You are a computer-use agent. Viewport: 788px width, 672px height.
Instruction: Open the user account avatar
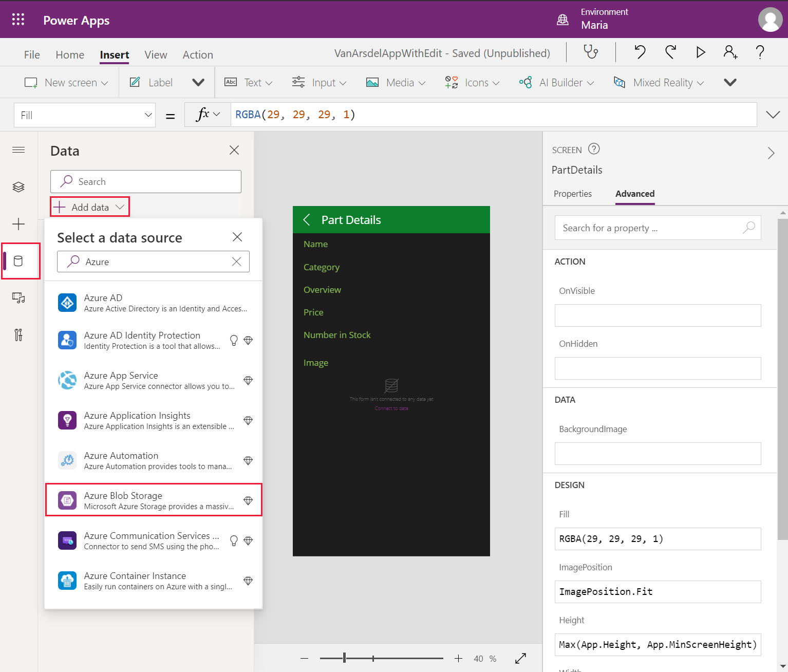[770, 20]
